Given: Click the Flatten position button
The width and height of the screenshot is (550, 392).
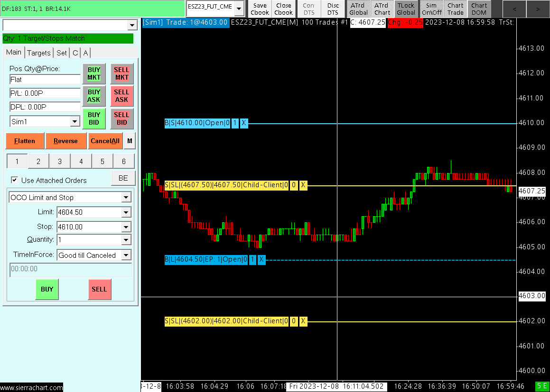Looking at the screenshot, I should point(25,141).
